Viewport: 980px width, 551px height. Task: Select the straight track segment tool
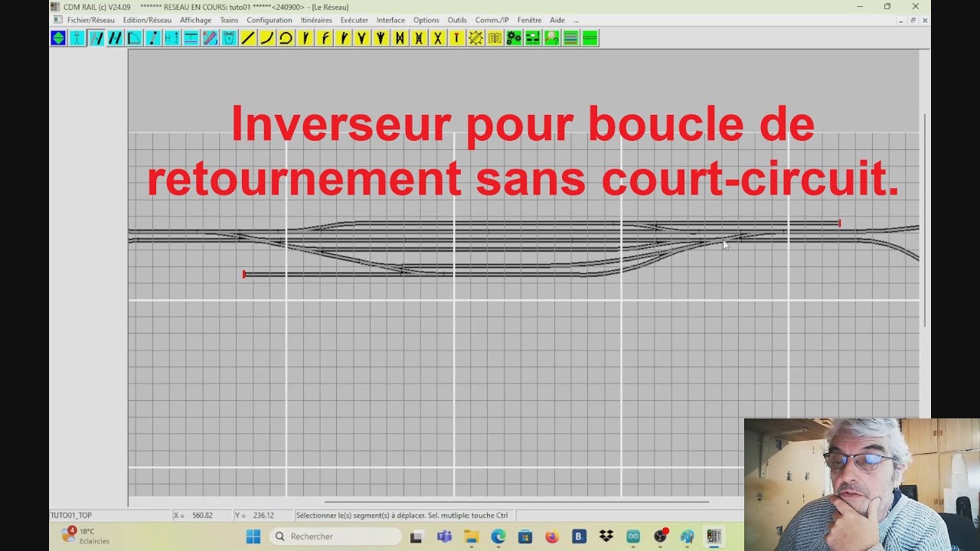(248, 38)
